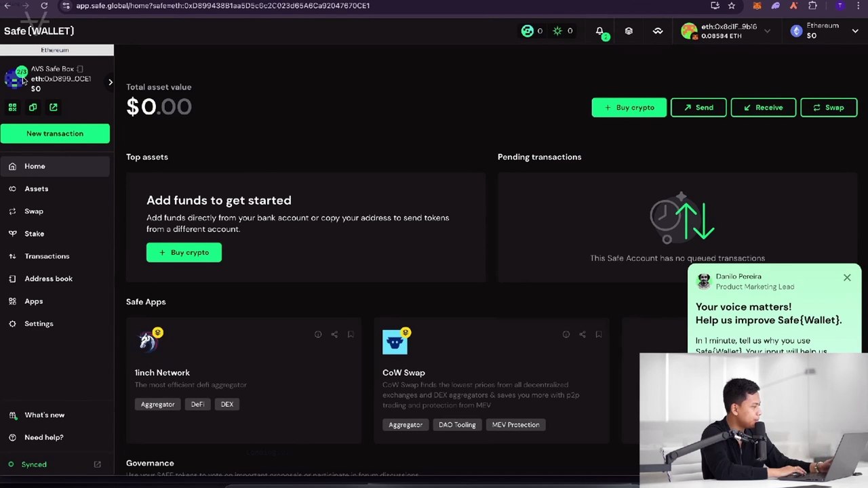The width and height of the screenshot is (868, 488).
Task: Bookmark the CoW Swap app
Action: tap(599, 334)
